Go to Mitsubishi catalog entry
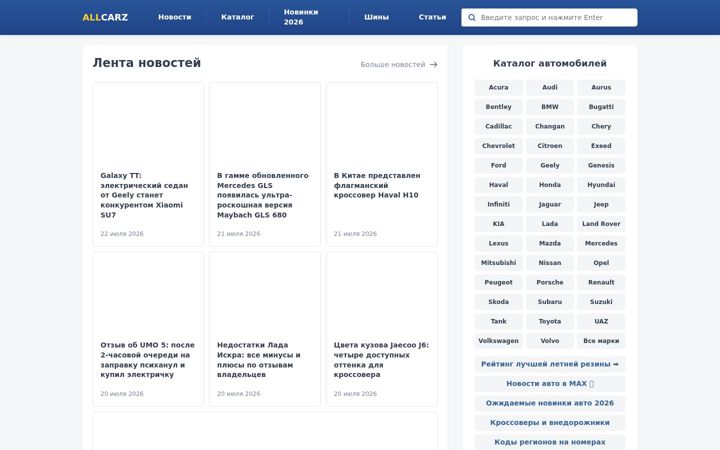This screenshot has width=720, height=450. point(498,263)
